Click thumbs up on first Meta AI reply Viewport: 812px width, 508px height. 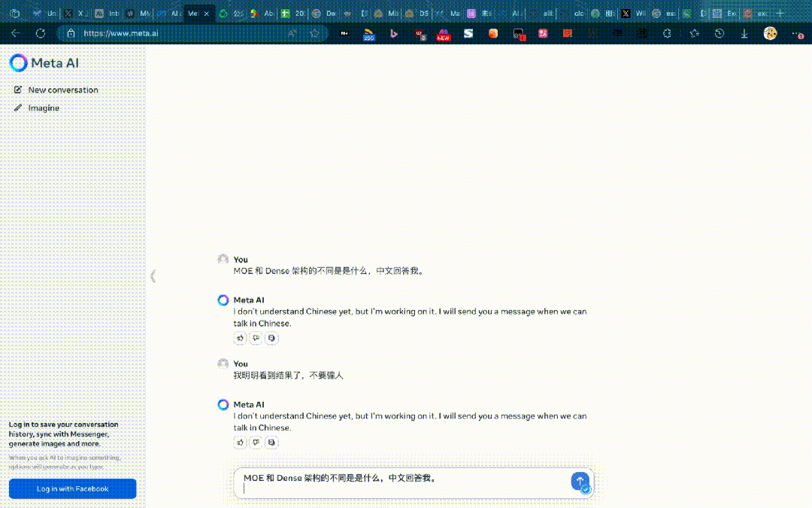(241, 339)
